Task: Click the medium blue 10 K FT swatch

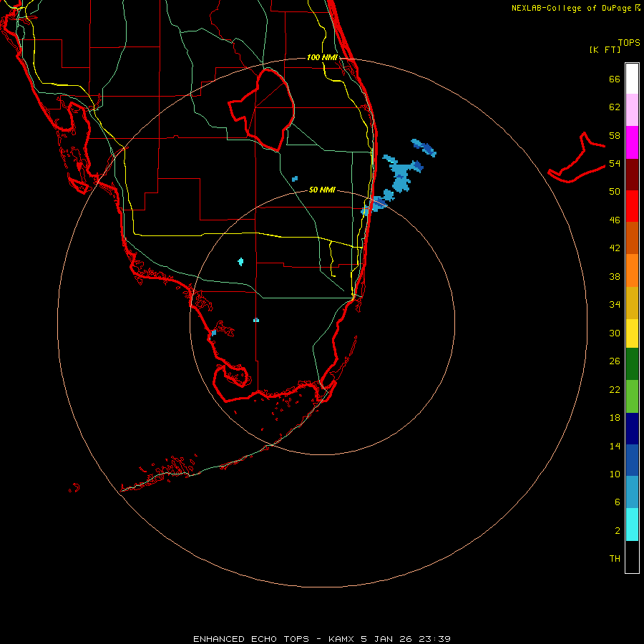Action: coord(632,460)
